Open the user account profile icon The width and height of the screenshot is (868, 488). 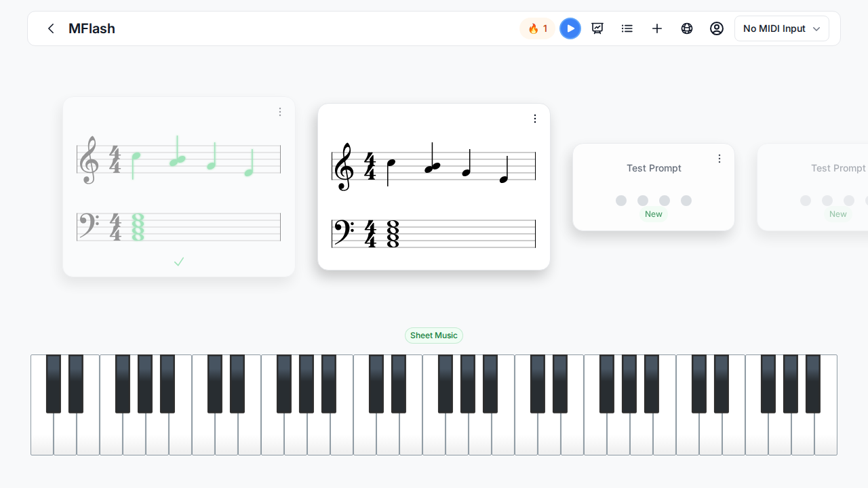pyautogui.click(x=717, y=28)
